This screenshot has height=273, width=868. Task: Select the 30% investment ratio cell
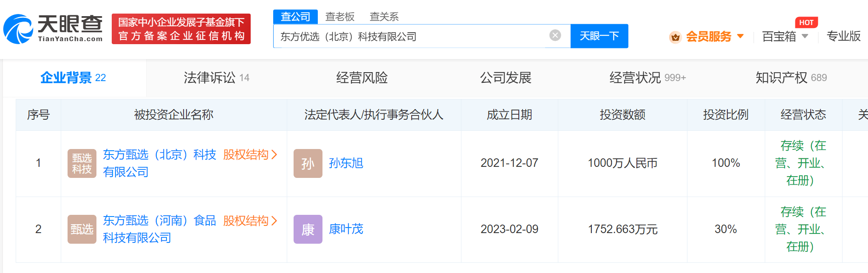click(726, 229)
